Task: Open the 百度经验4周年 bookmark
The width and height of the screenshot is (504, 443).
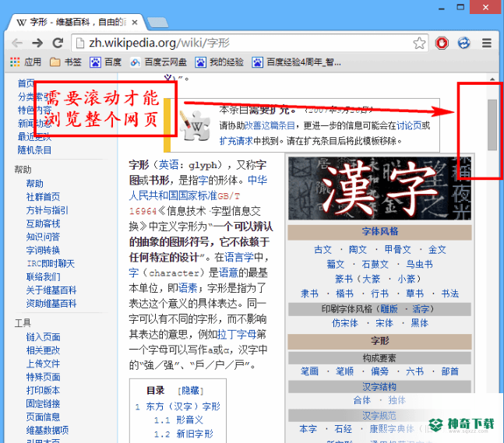Action: point(296,62)
